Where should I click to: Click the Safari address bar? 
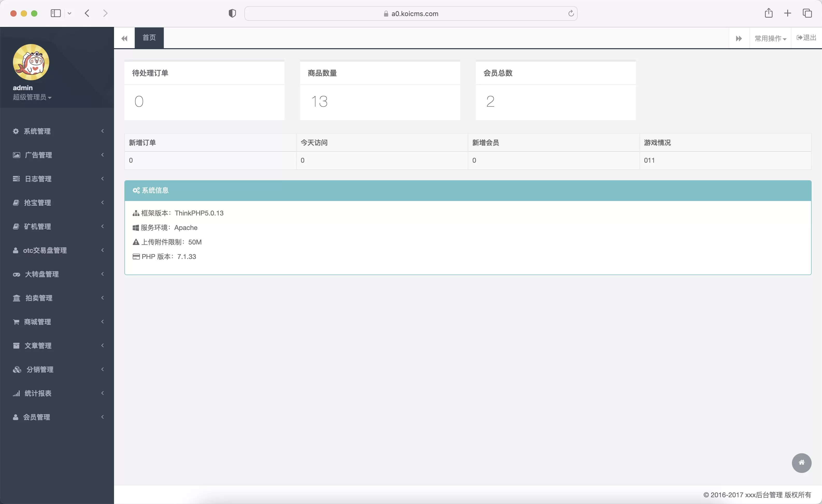coord(411,13)
